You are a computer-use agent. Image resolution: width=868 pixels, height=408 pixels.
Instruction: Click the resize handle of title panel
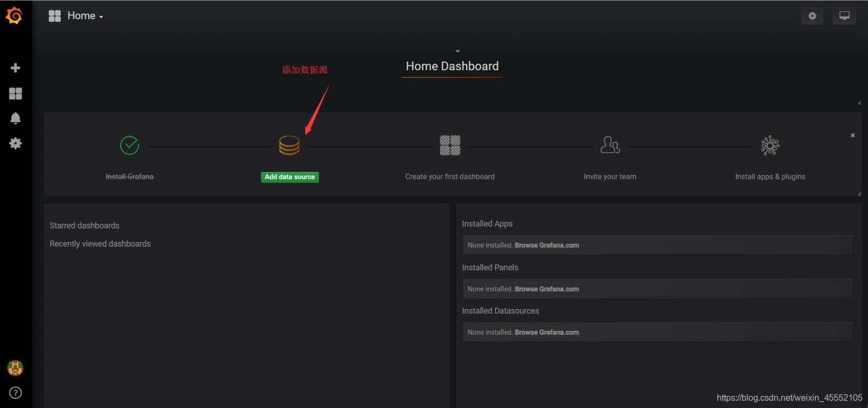click(x=859, y=103)
